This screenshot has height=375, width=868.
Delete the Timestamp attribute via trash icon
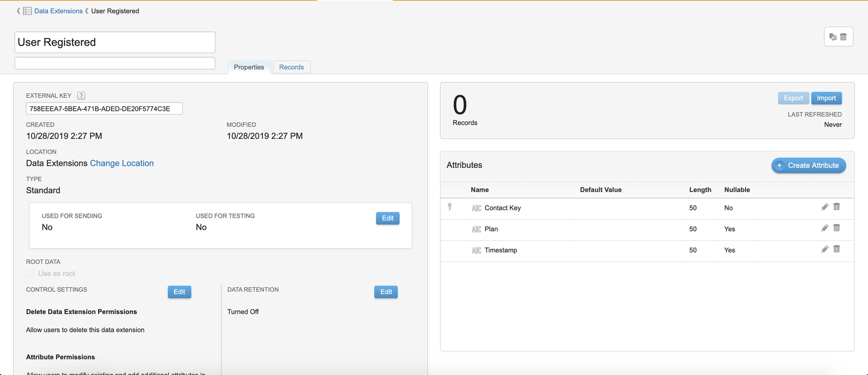837,249
